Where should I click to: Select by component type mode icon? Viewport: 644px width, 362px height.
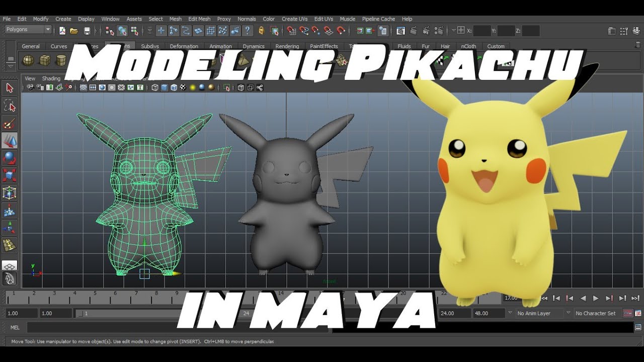(134, 31)
